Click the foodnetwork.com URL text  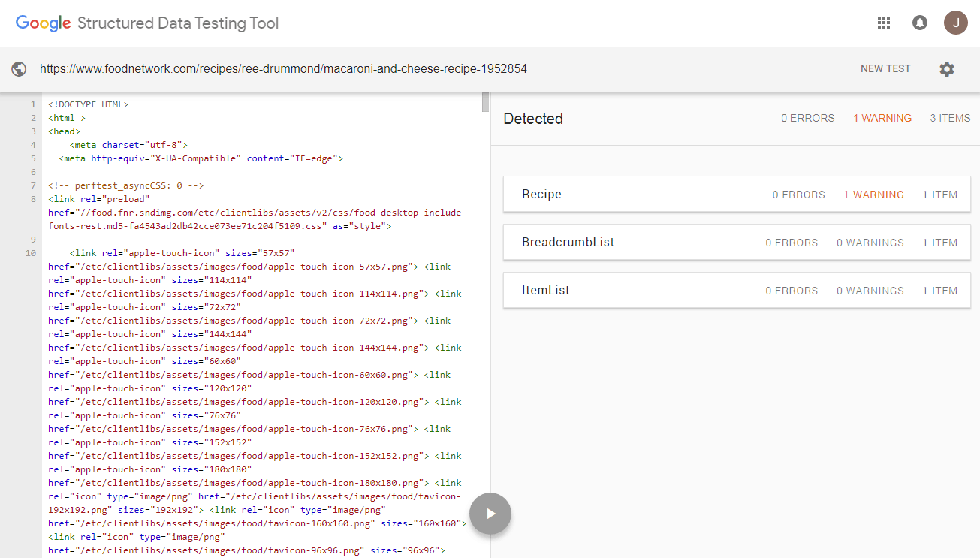coord(283,69)
